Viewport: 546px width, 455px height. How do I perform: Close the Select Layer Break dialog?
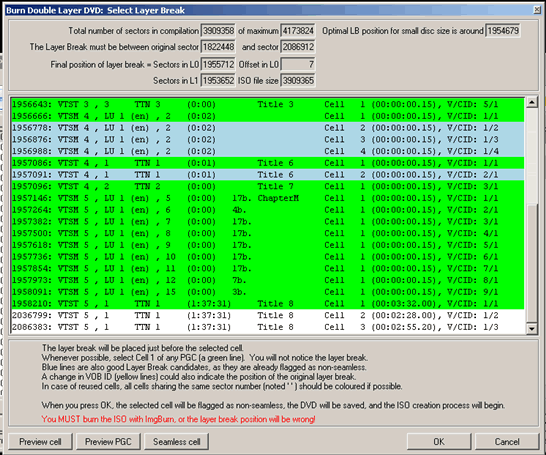click(537, 10)
